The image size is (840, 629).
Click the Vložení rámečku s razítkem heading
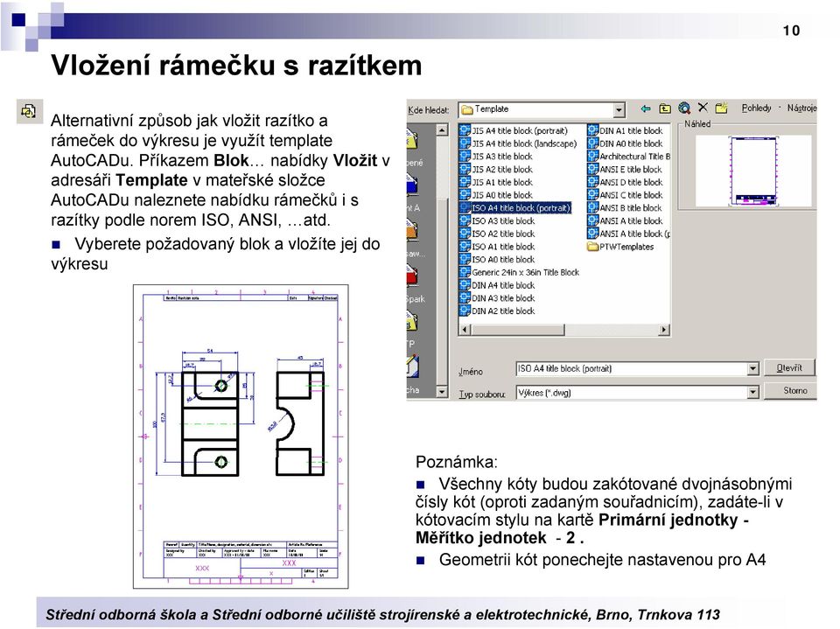coord(236,66)
